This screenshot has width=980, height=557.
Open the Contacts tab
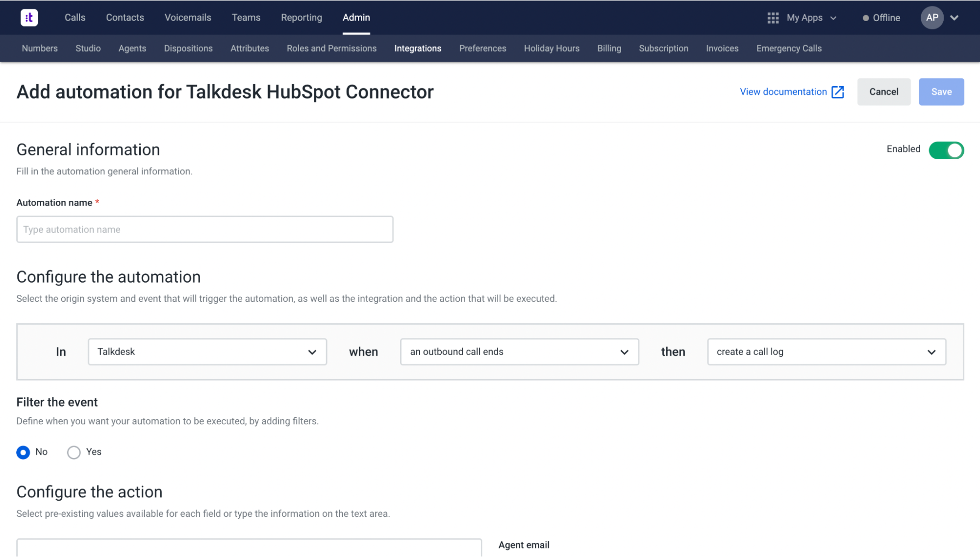125,18
